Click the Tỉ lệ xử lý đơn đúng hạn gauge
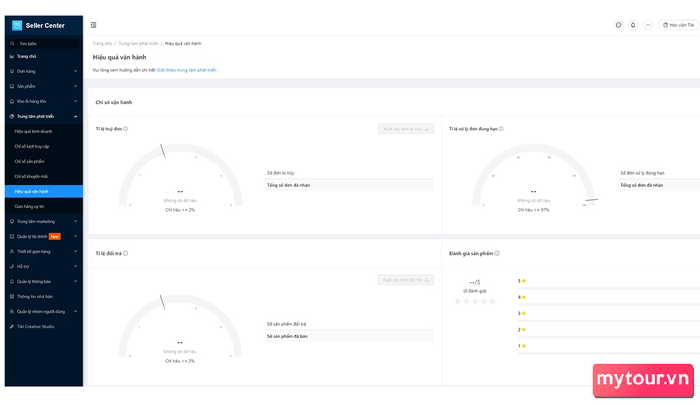700x405 pixels. (x=534, y=175)
